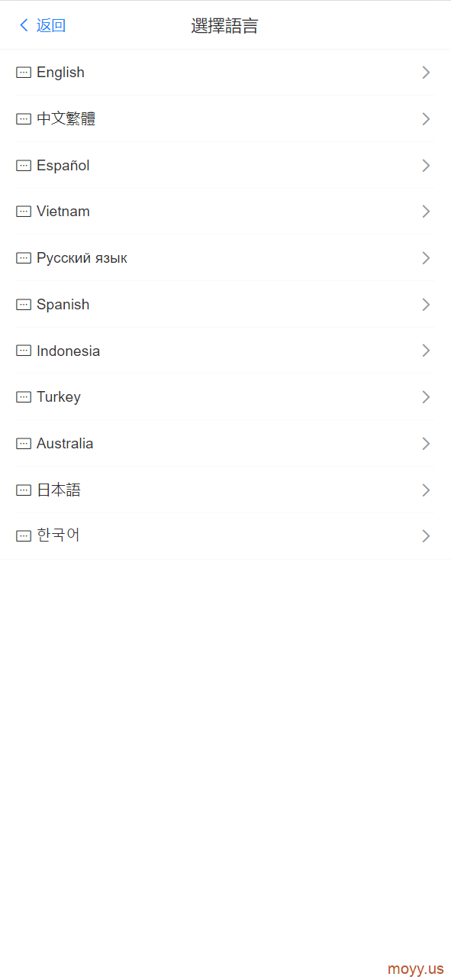Open the Australia row right chevron
The image size is (451, 980).
(426, 444)
